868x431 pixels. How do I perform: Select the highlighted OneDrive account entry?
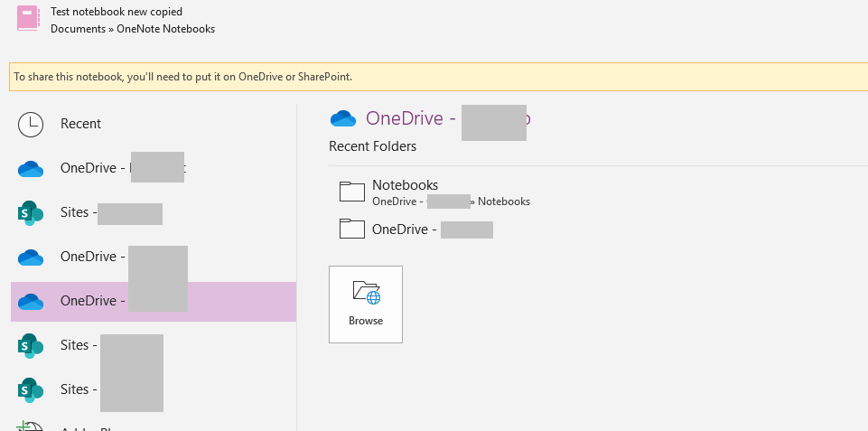coord(154,302)
